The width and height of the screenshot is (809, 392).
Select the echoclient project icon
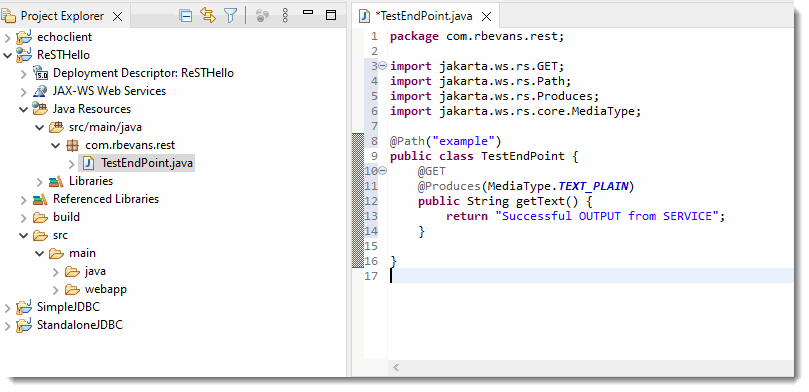[x=24, y=37]
